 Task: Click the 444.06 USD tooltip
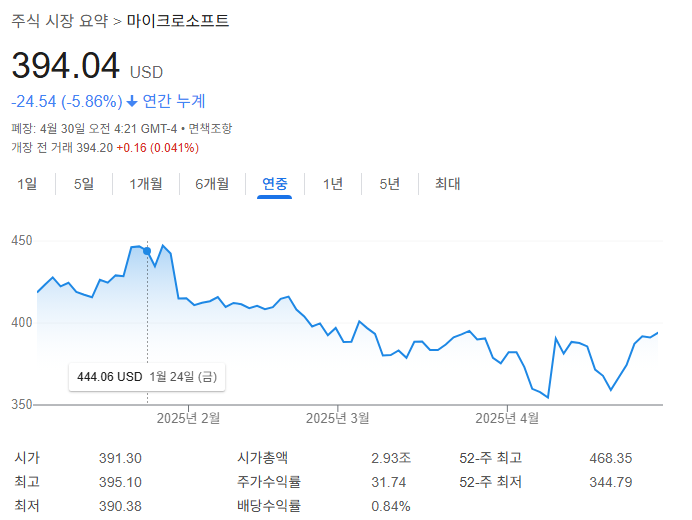point(147,377)
